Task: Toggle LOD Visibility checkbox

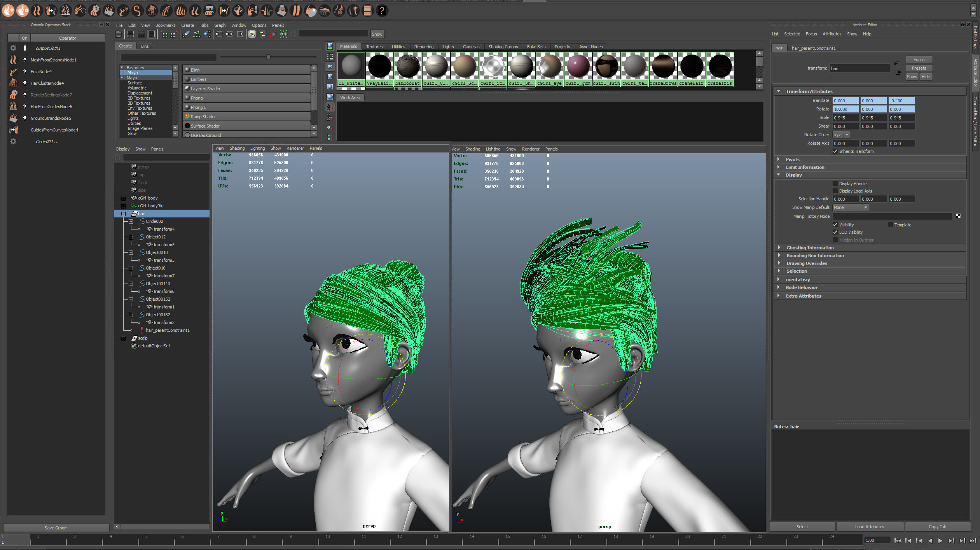Action: pos(835,232)
